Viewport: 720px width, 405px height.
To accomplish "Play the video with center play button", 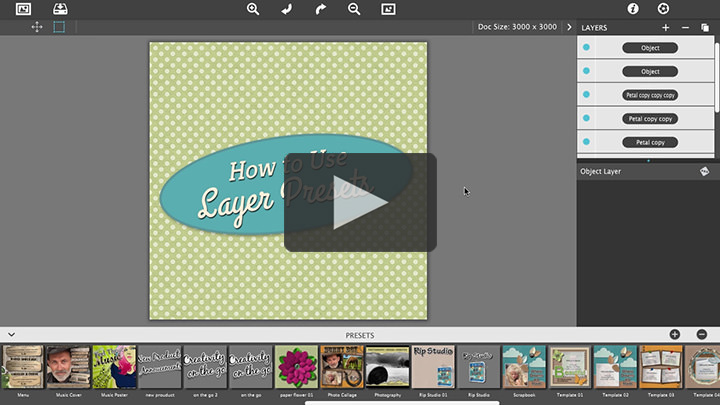I will (360, 202).
